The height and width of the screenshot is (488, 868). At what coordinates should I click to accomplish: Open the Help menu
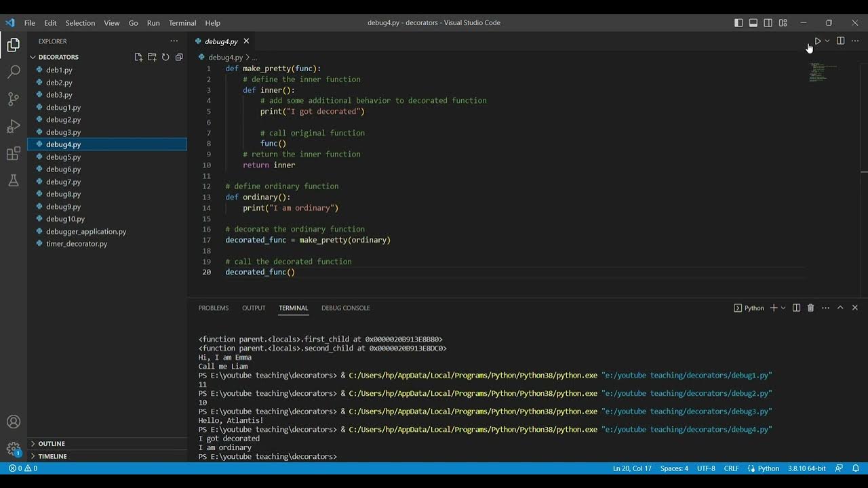tap(212, 22)
